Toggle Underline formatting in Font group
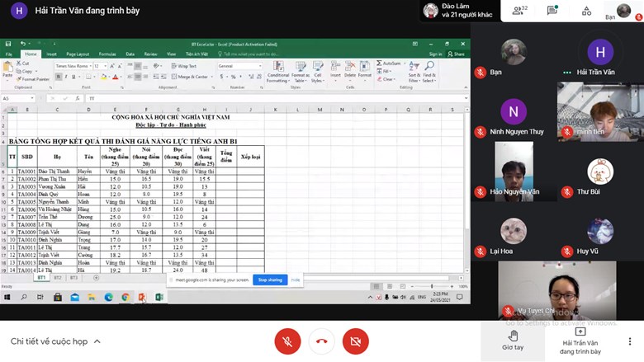 [x=73, y=77]
